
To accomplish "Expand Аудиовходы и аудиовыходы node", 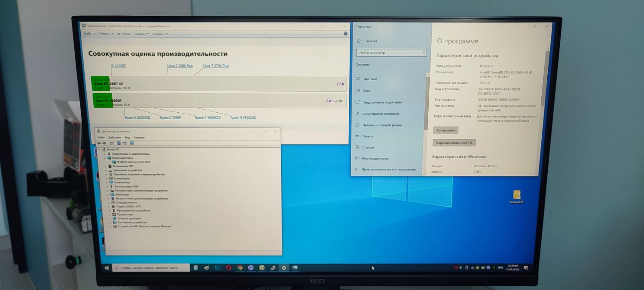I will [x=104, y=154].
